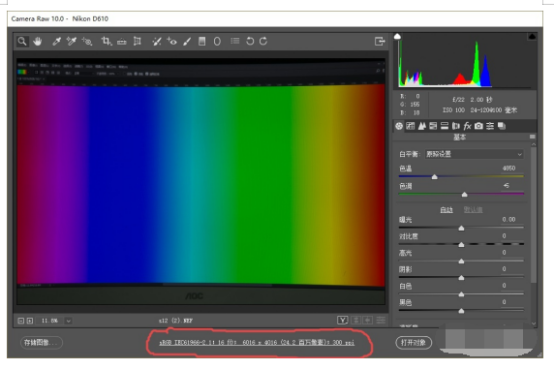Switch to the Effects fx tab
The image size is (554, 369).
[467, 126]
